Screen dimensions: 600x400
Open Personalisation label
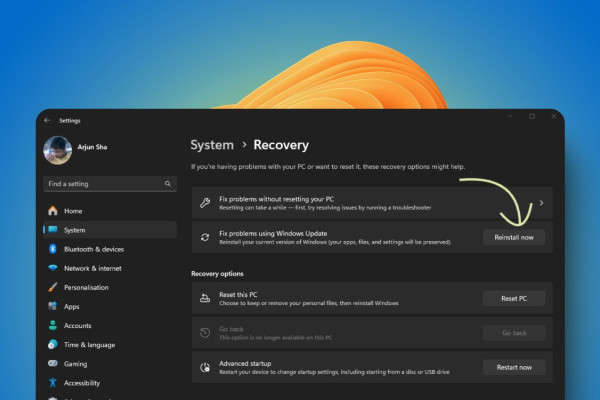tap(86, 287)
